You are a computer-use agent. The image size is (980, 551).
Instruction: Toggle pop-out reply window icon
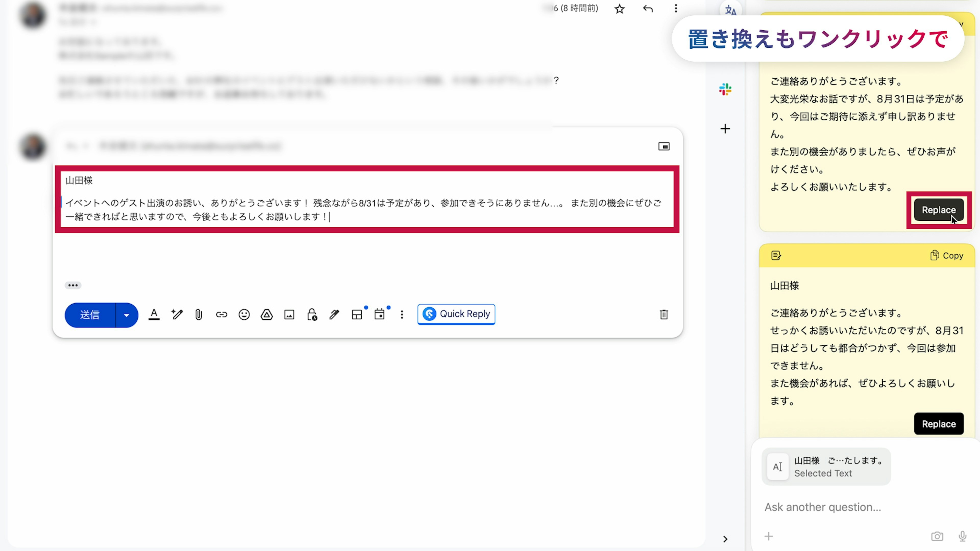pos(664,146)
